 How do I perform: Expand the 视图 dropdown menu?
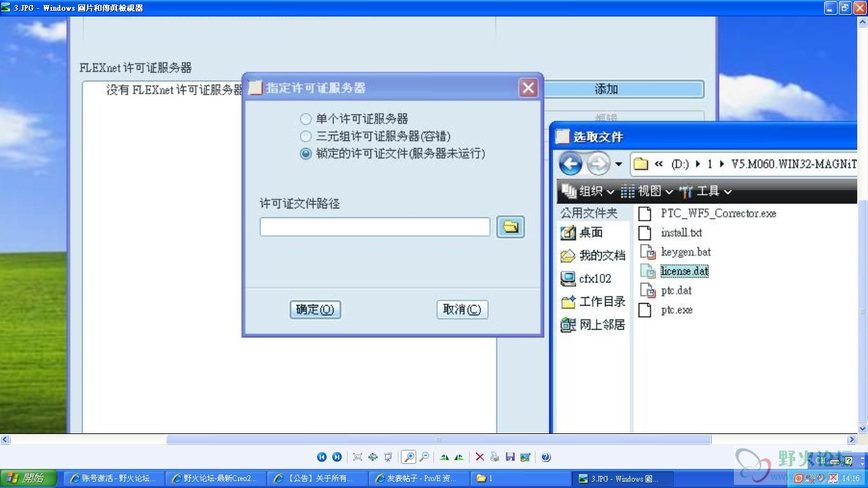click(647, 191)
